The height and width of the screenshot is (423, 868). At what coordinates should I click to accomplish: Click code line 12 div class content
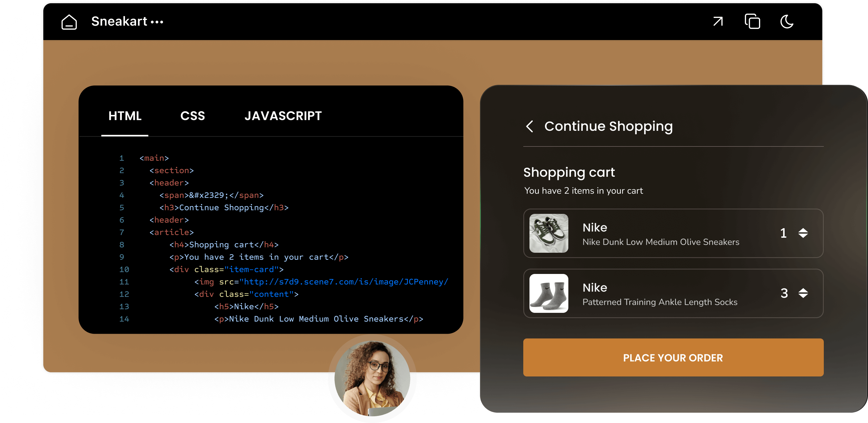coord(246,294)
